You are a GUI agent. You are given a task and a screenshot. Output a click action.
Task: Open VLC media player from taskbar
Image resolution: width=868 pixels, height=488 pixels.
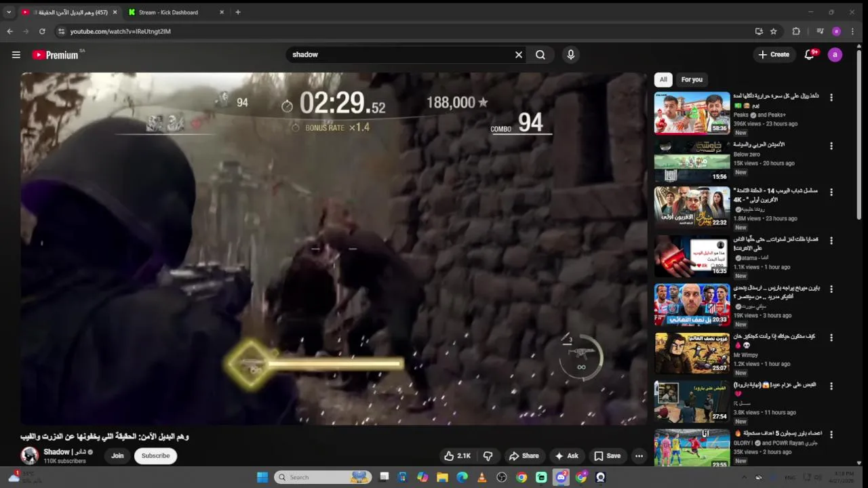482,477
